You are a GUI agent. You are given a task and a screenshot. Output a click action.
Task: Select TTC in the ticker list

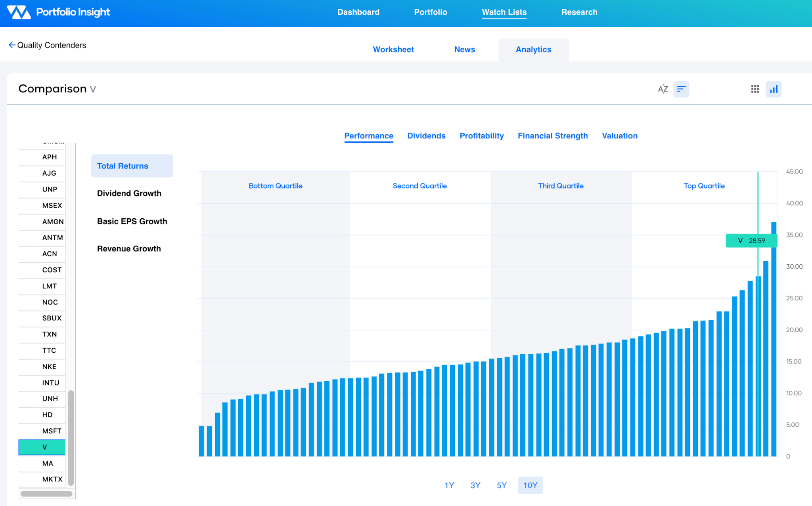point(42,351)
